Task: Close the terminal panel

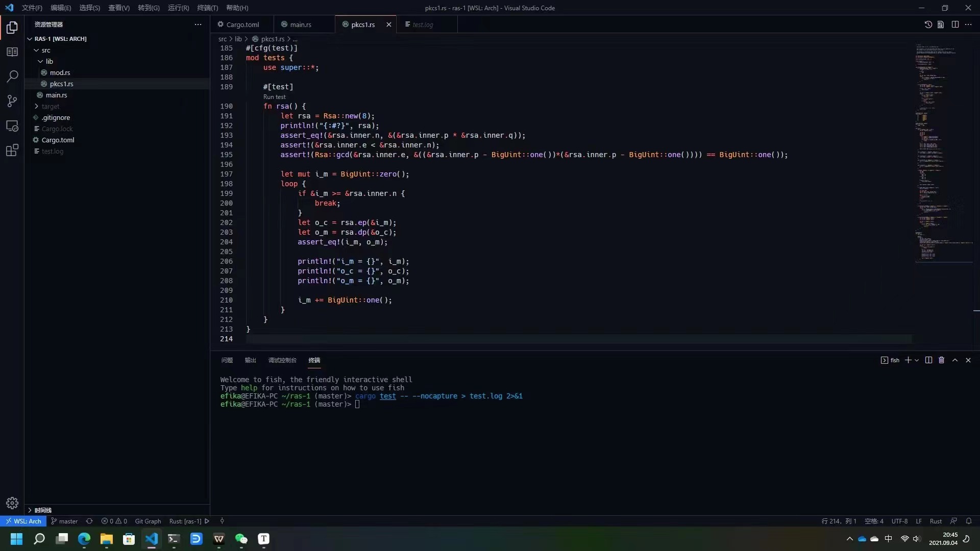Action: (x=968, y=360)
